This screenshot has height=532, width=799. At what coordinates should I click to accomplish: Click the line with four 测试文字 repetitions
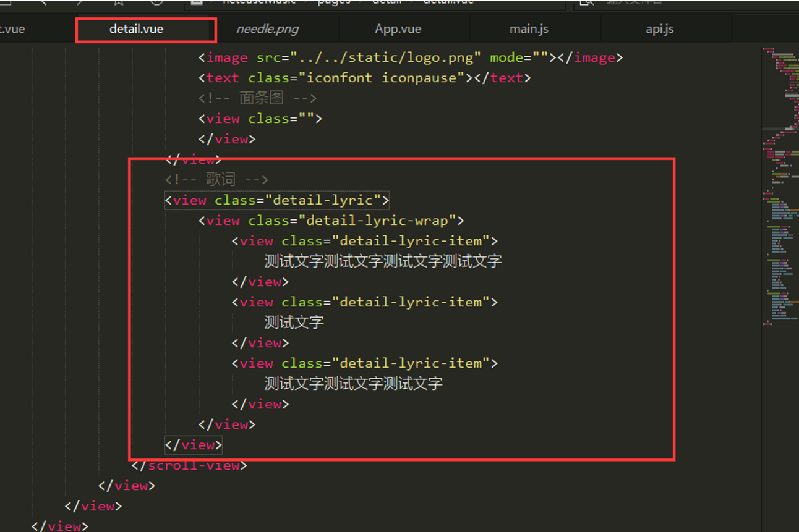coord(383,261)
